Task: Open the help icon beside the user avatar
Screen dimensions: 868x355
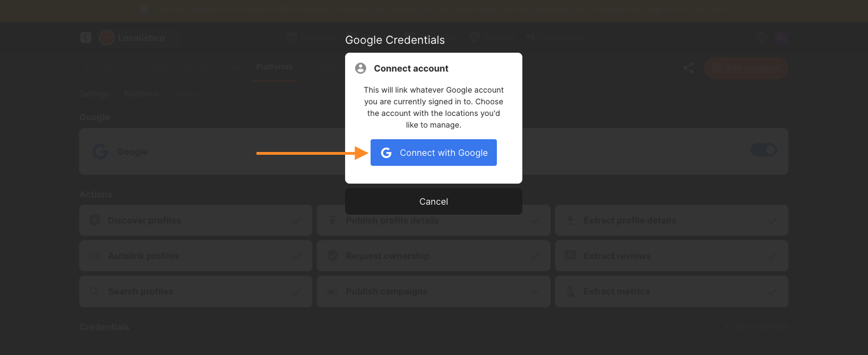Action: 762,38
